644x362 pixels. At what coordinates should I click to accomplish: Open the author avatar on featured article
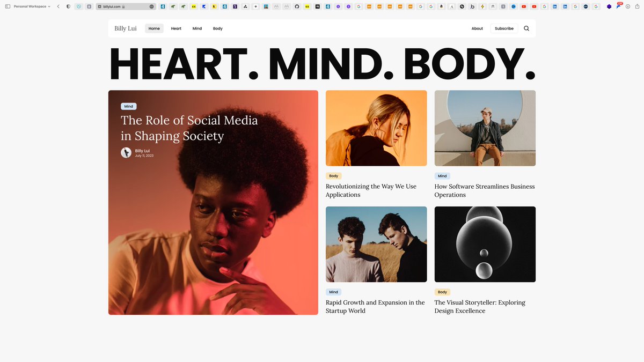click(x=126, y=153)
